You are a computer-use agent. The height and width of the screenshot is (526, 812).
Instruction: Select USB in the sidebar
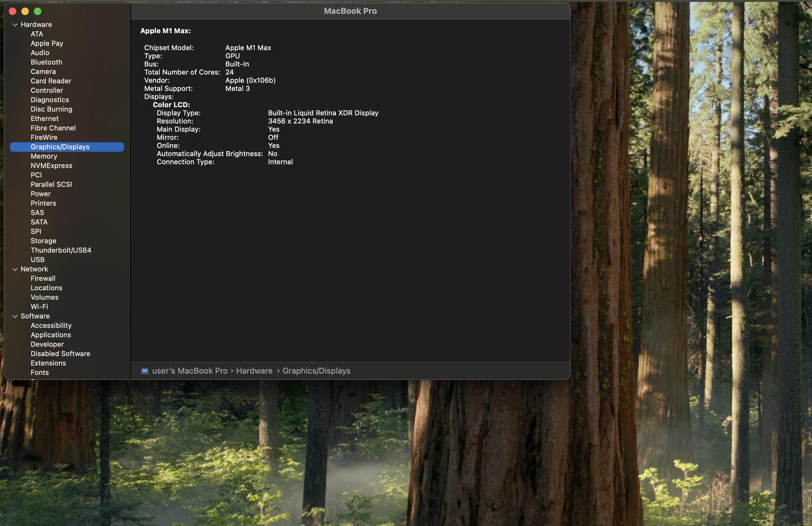tap(37, 260)
